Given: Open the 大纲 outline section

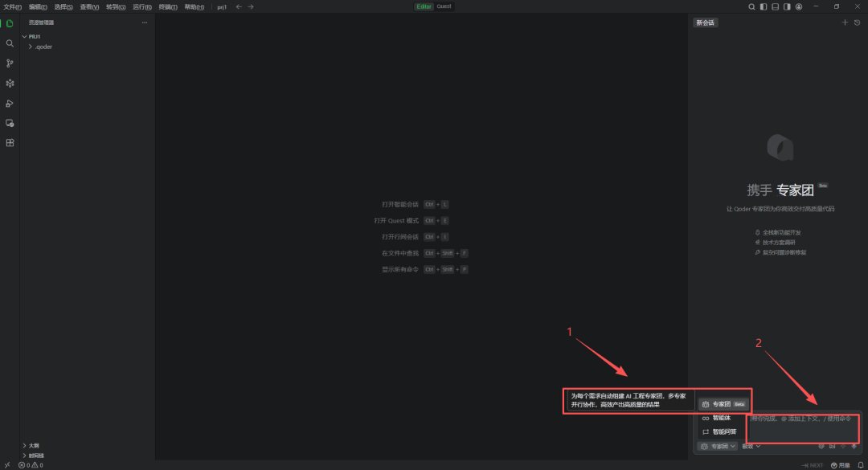Looking at the screenshot, I should click(x=33, y=445).
